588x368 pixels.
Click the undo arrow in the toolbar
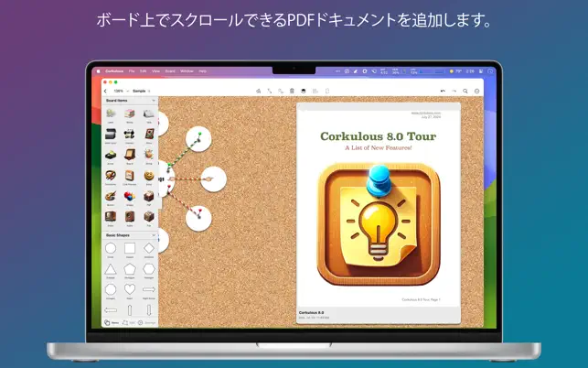pyautogui.click(x=443, y=91)
